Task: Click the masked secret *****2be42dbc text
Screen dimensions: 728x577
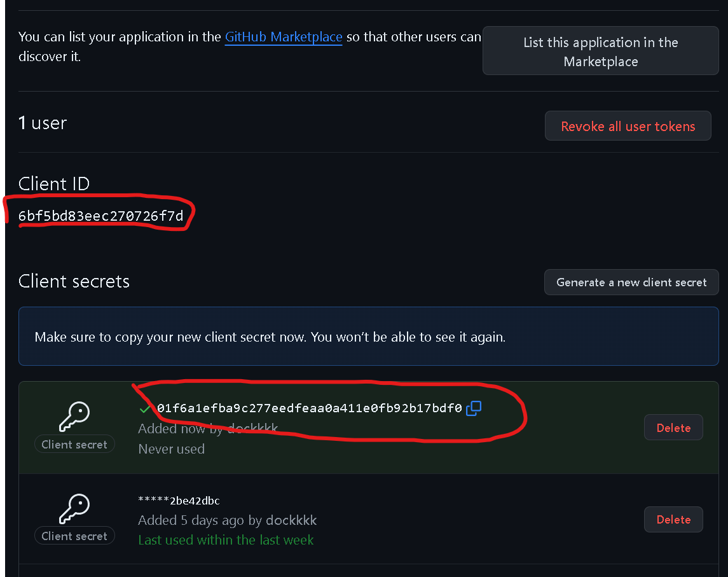Action: [179, 501]
